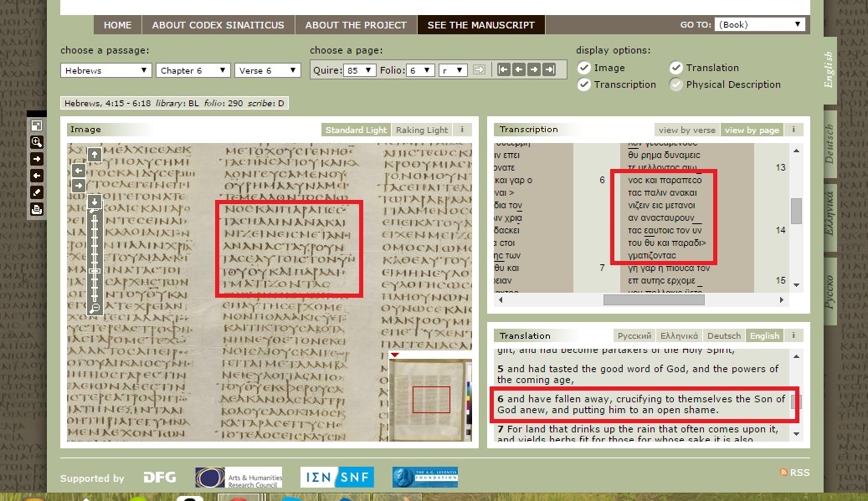The width and height of the screenshot is (868, 501).
Task: Click the translation text of verse 6
Action: 641,404
